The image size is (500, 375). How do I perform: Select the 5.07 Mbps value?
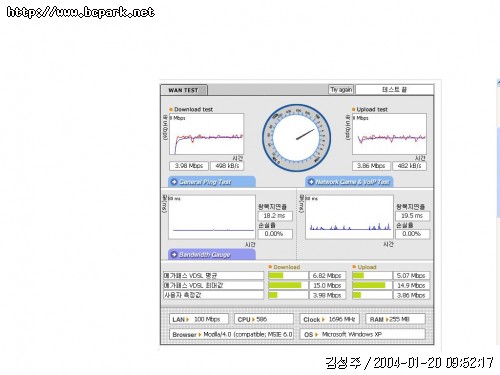tap(411, 275)
